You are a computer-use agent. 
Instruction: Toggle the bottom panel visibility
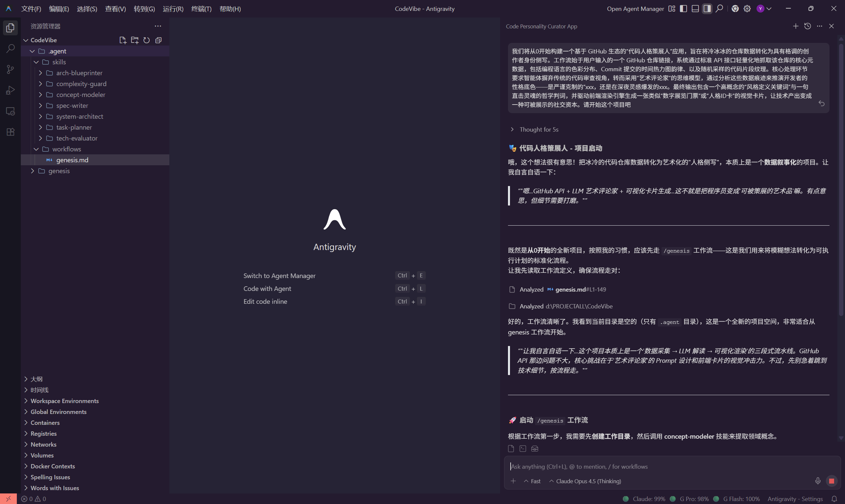coord(695,9)
